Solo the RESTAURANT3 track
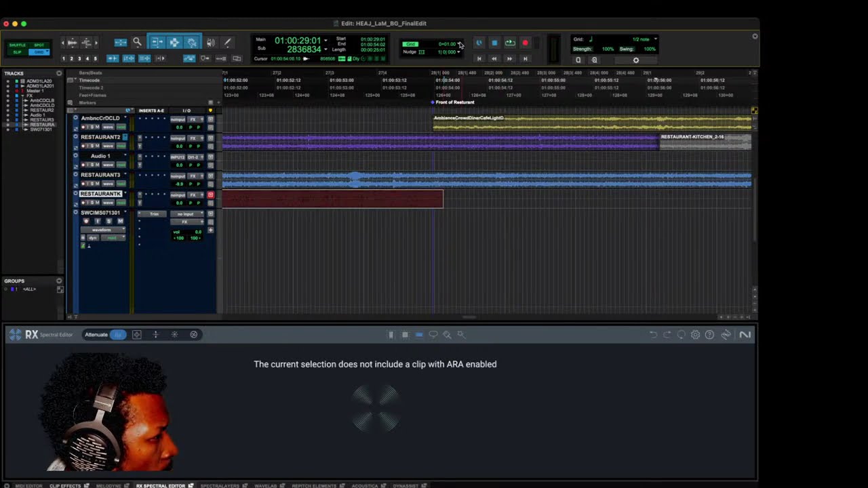This screenshot has height=488, width=868. 91,184
